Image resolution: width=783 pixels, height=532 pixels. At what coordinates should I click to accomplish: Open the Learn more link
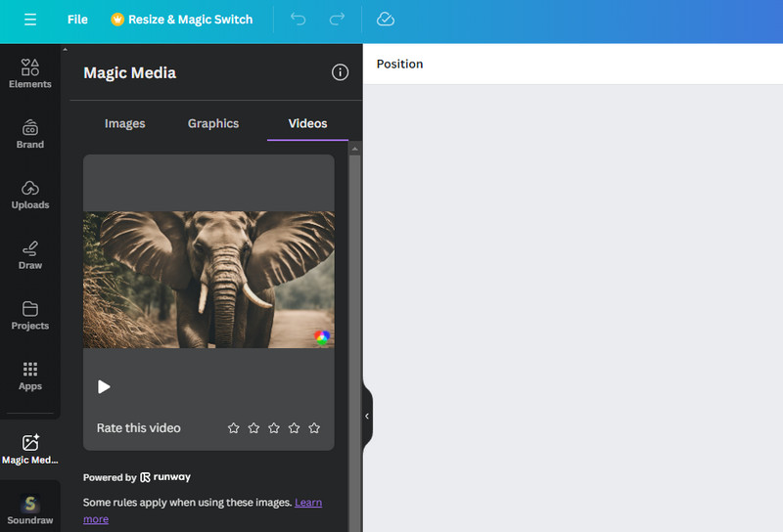pyautogui.click(x=307, y=503)
